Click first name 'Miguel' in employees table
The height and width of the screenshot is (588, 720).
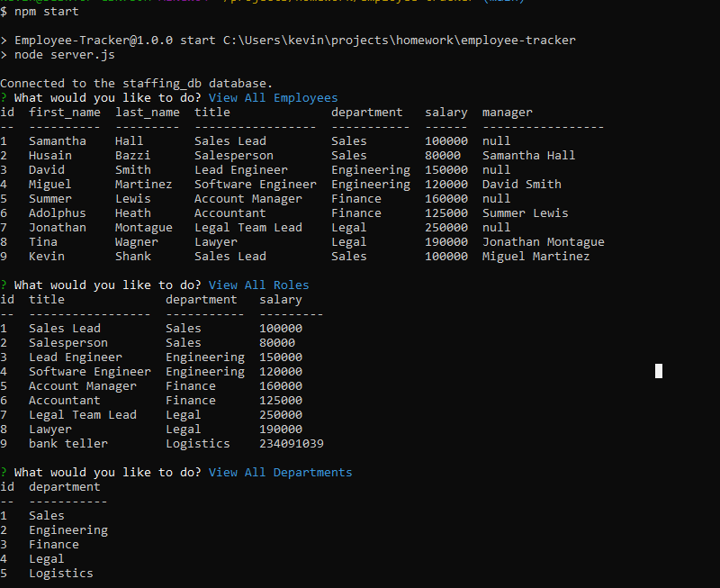click(x=50, y=185)
